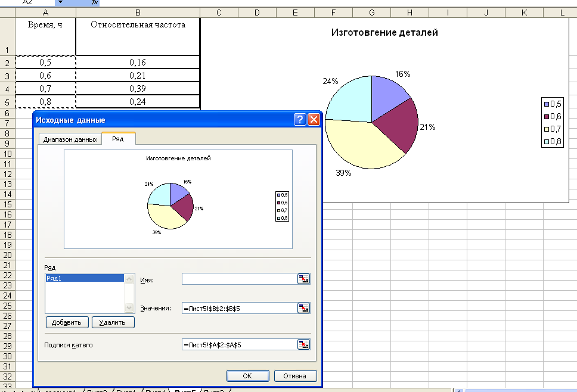Click cell with value 0,39
Viewport: 577px width, 392px height.
pyautogui.click(x=138, y=89)
